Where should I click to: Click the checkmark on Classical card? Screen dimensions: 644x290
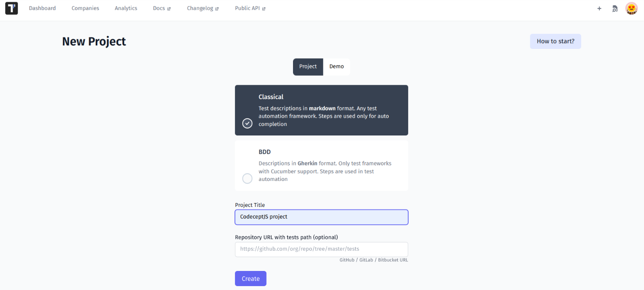247,123
